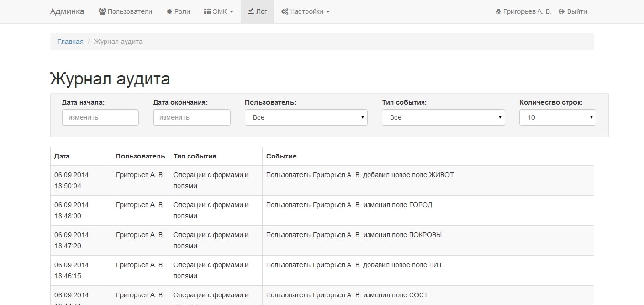Select the date cell 06.09.2014 18:48:00
This screenshot has height=305, width=644.
[81, 210]
